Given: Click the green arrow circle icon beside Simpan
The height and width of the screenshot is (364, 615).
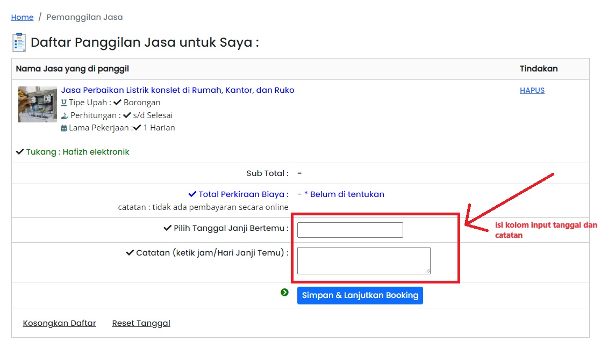Looking at the screenshot, I should tap(284, 293).
